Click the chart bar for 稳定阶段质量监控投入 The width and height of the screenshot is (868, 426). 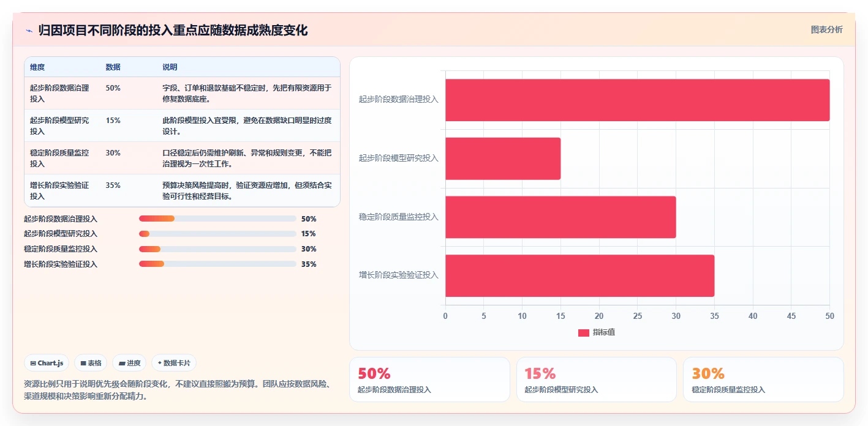(560, 217)
